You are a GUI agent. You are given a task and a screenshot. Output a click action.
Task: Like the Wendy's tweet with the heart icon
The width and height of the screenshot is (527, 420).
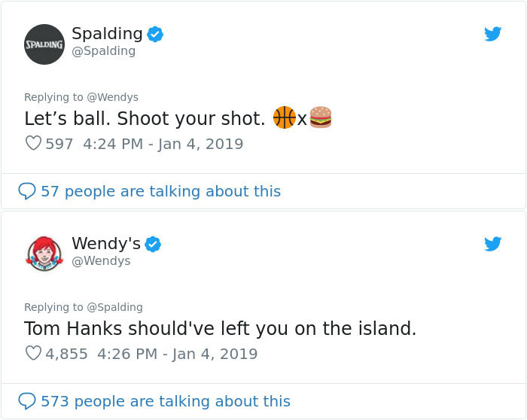tap(33, 353)
